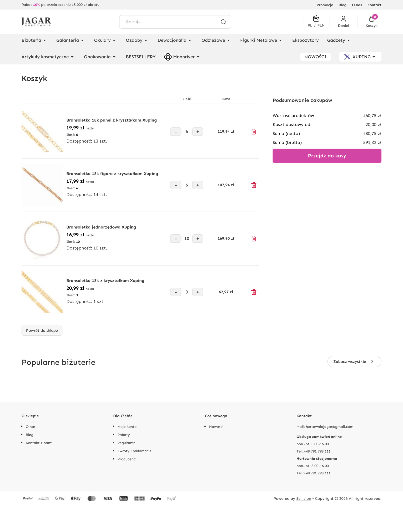
Task: Delete Bransoletka 18k panel from cart
Action: [254, 132]
